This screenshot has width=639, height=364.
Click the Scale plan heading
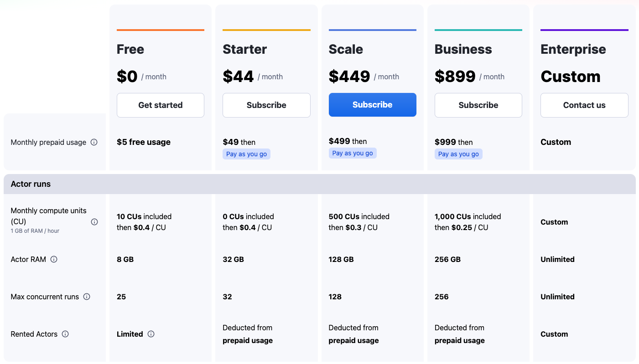click(346, 49)
